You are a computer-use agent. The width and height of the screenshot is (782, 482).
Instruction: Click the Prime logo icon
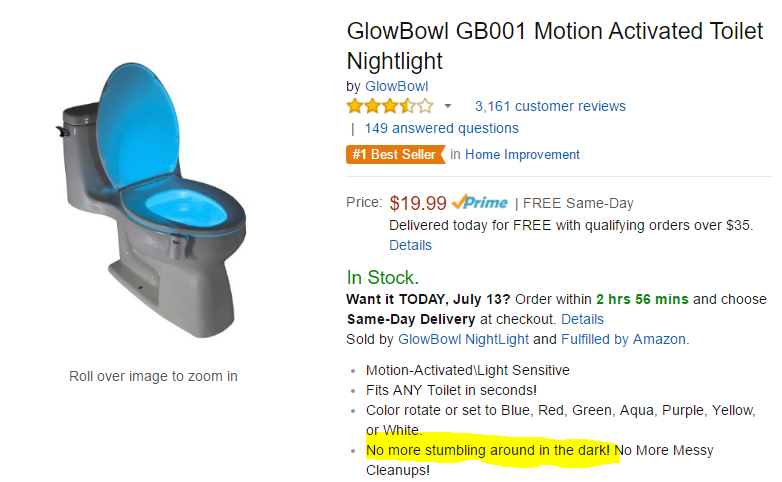(x=479, y=203)
